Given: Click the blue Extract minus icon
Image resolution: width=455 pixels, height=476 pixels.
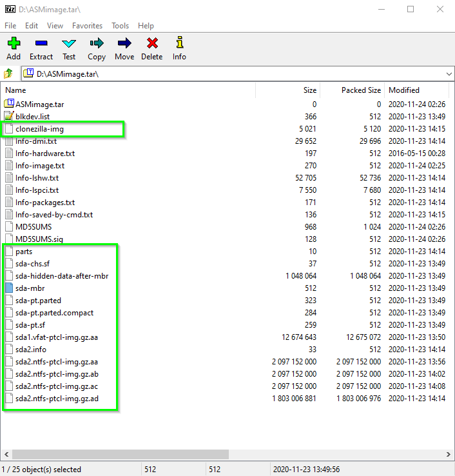Looking at the screenshot, I should click(41, 43).
